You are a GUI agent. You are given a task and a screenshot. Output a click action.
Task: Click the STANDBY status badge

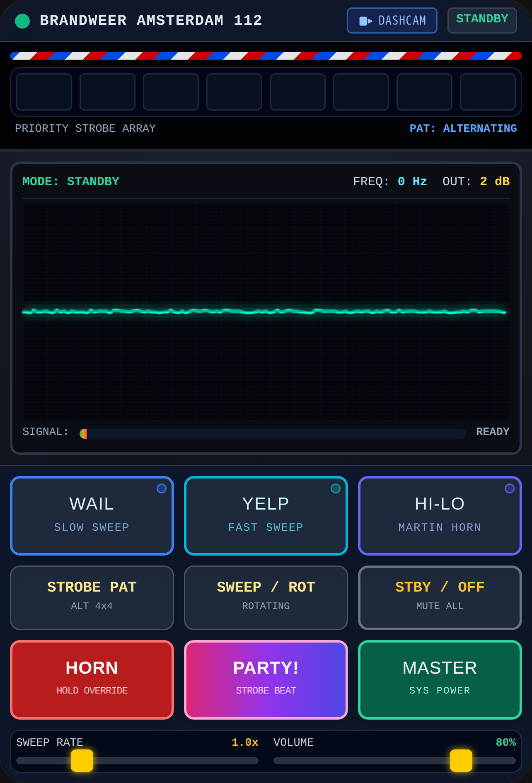point(482,20)
